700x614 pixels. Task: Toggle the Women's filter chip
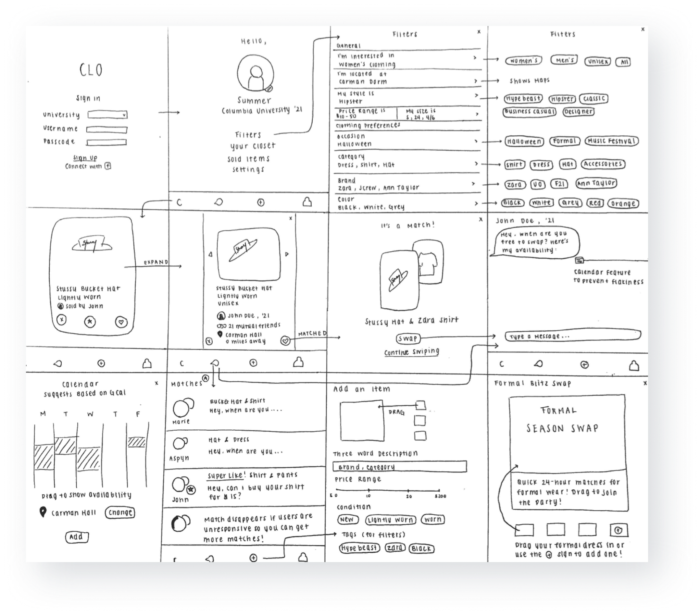(524, 61)
